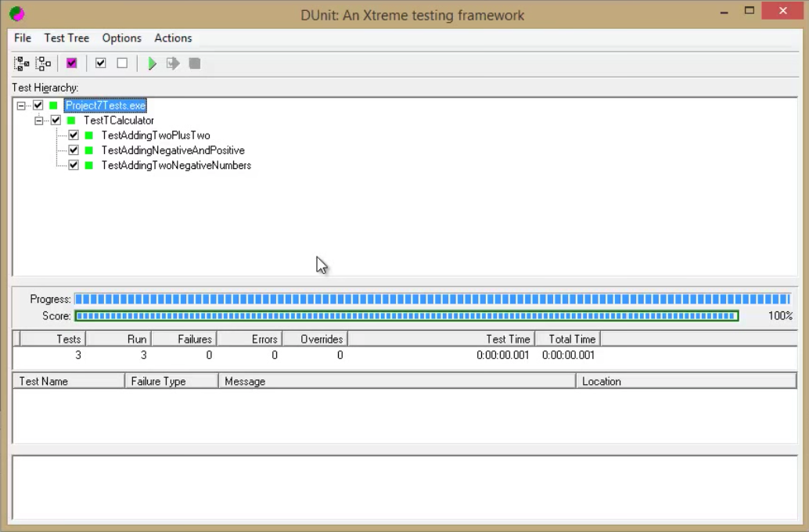809x532 pixels.
Task: Click the 0:00:00.001 value under Total Time
Action: click(568, 355)
